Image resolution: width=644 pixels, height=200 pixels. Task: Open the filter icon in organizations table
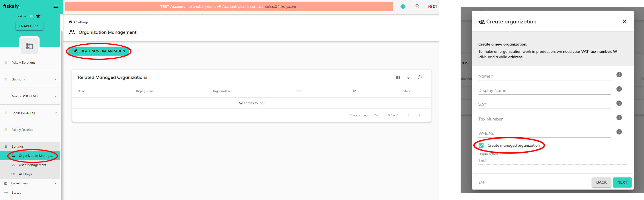click(x=408, y=77)
